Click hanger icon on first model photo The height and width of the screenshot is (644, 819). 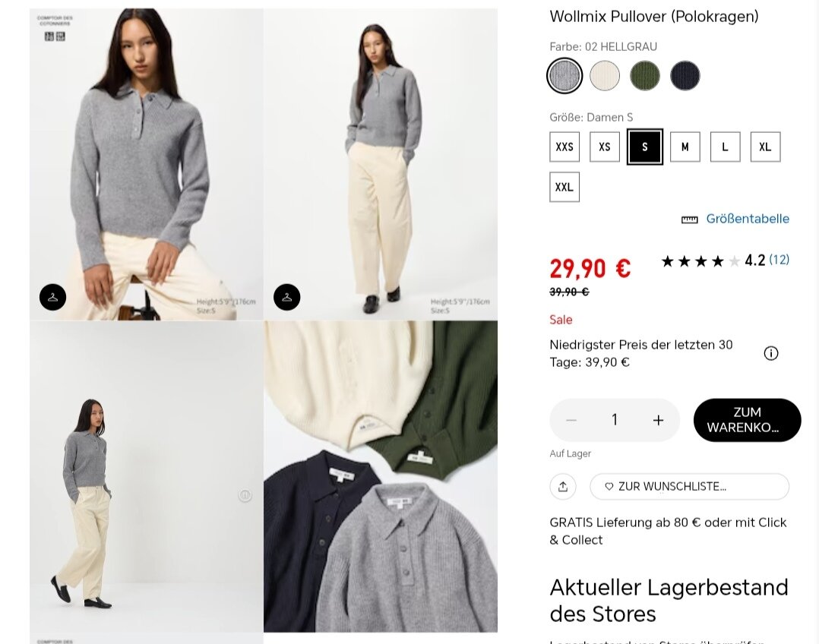click(52, 297)
